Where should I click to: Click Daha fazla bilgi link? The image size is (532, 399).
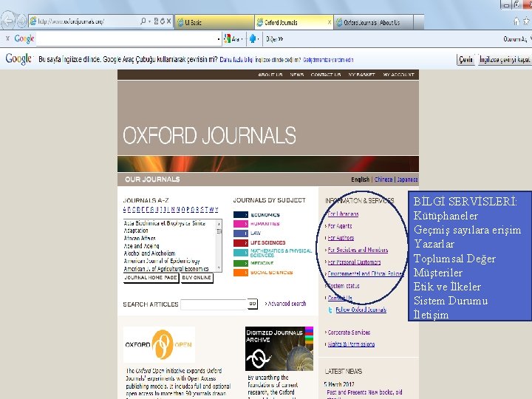(x=236, y=60)
